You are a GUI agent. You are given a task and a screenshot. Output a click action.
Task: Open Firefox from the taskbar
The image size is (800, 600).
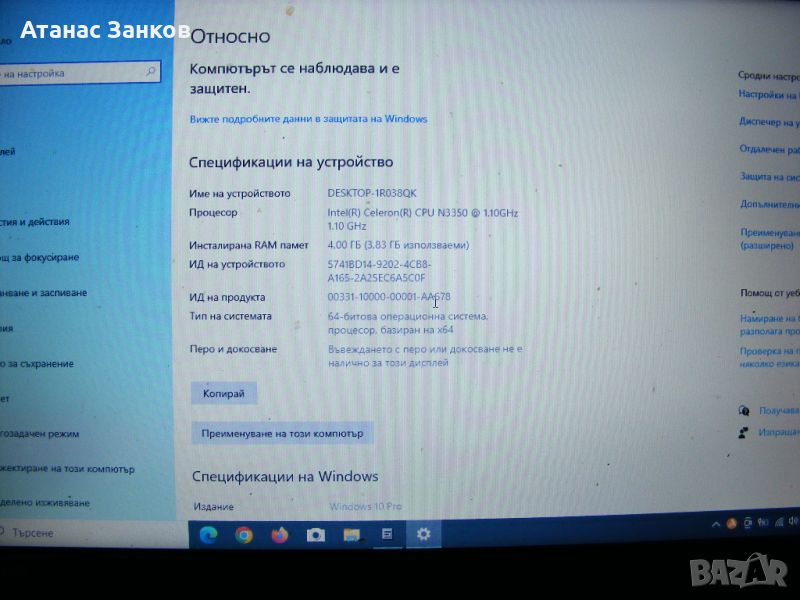[x=280, y=535]
